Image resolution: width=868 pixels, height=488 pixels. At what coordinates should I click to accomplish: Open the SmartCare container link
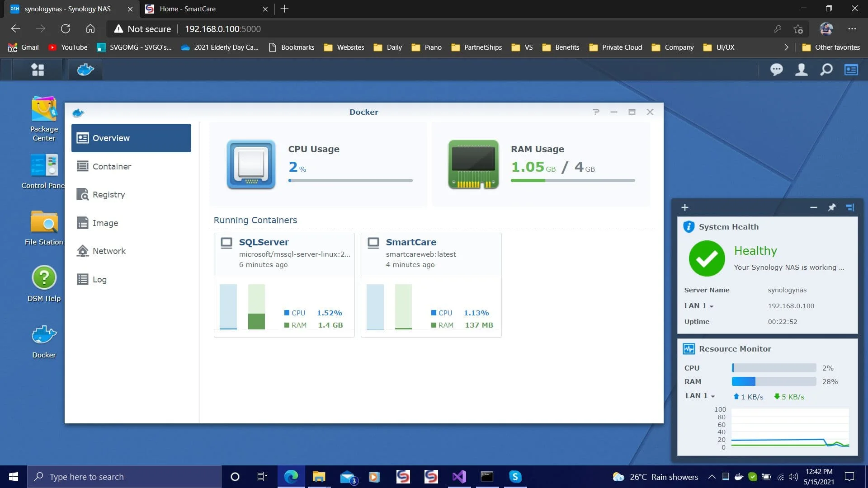[x=411, y=242]
